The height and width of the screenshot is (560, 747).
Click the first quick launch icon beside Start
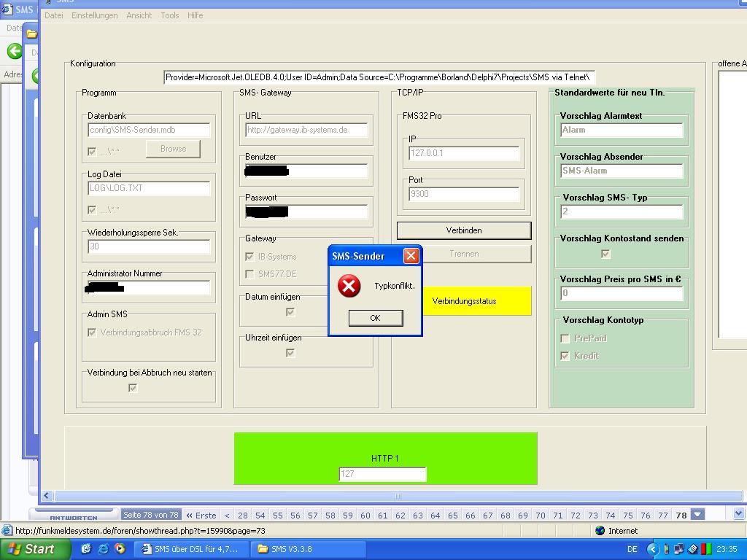pyautogui.click(x=86, y=549)
